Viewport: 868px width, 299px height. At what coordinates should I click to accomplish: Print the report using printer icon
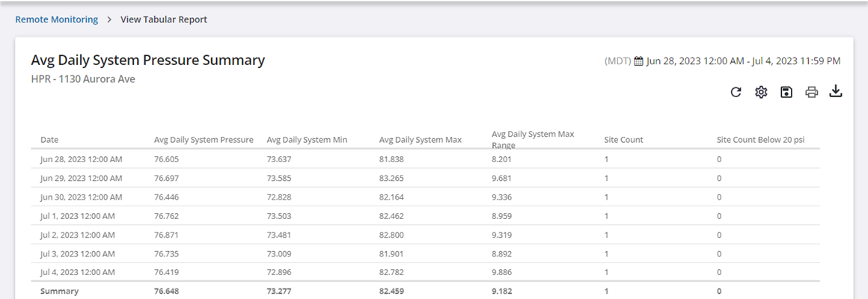click(811, 92)
